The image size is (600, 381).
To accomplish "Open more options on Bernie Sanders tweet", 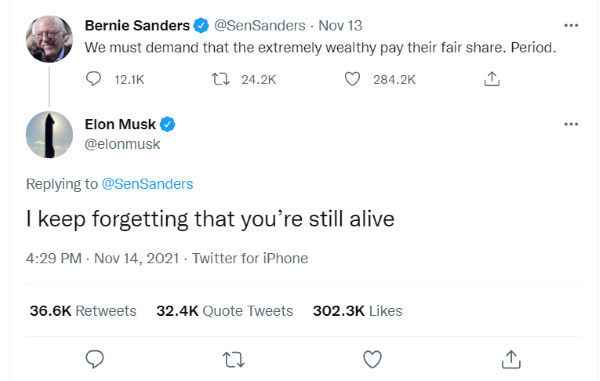I will pyautogui.click(x=571, y=26).
